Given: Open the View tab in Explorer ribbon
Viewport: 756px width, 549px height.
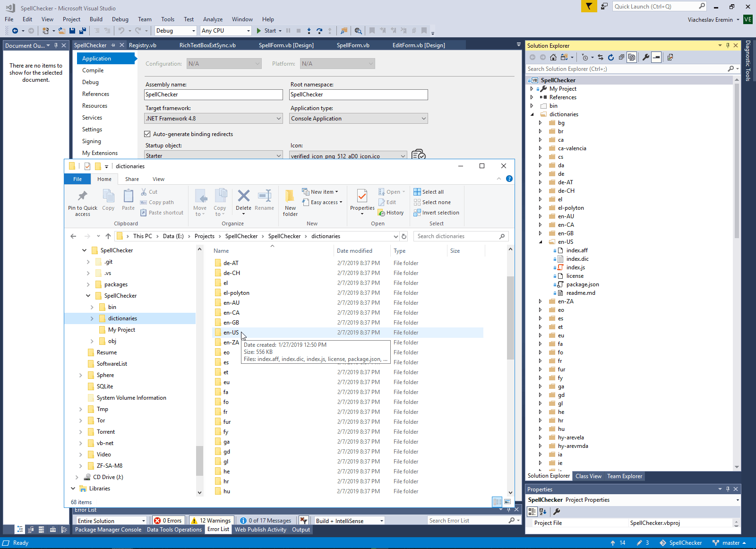Looking at the screenshot, I should [158, 179].
